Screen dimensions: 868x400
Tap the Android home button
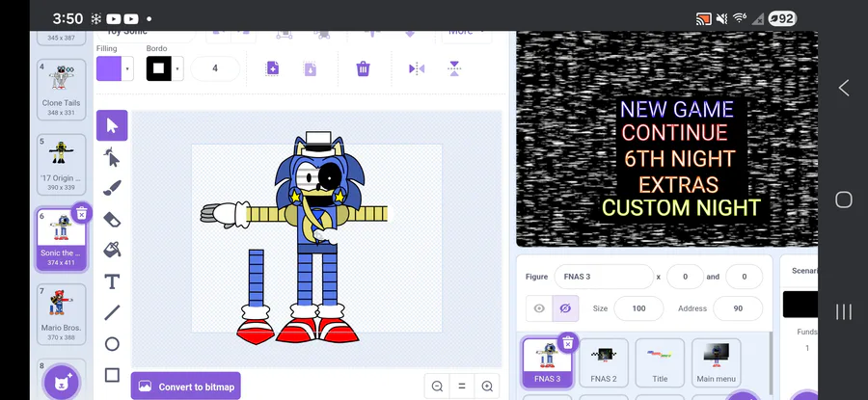(844, 200)
